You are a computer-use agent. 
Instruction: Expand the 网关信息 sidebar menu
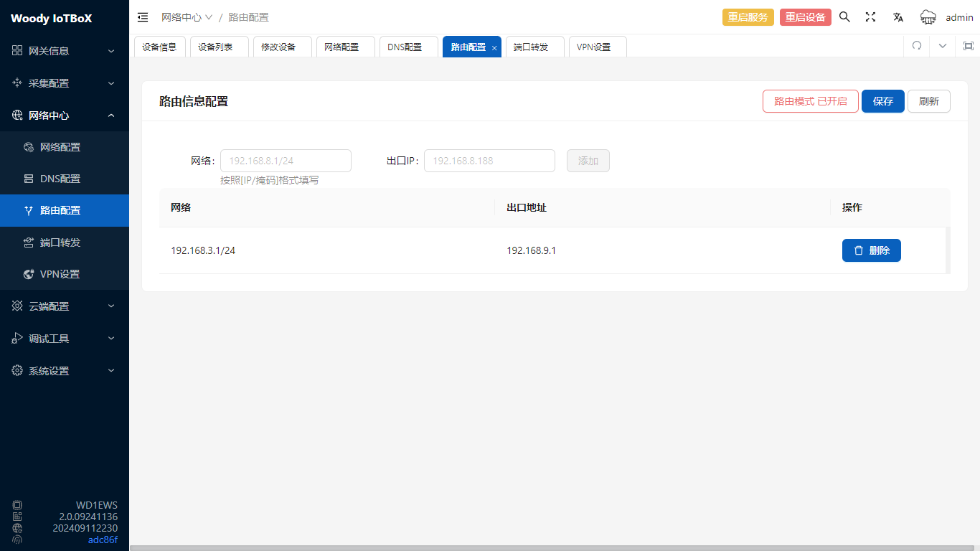pos(65,51)
